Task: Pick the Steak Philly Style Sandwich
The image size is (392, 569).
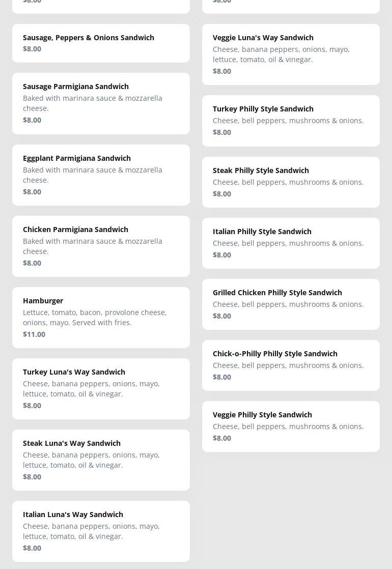Action: (291, 182)
